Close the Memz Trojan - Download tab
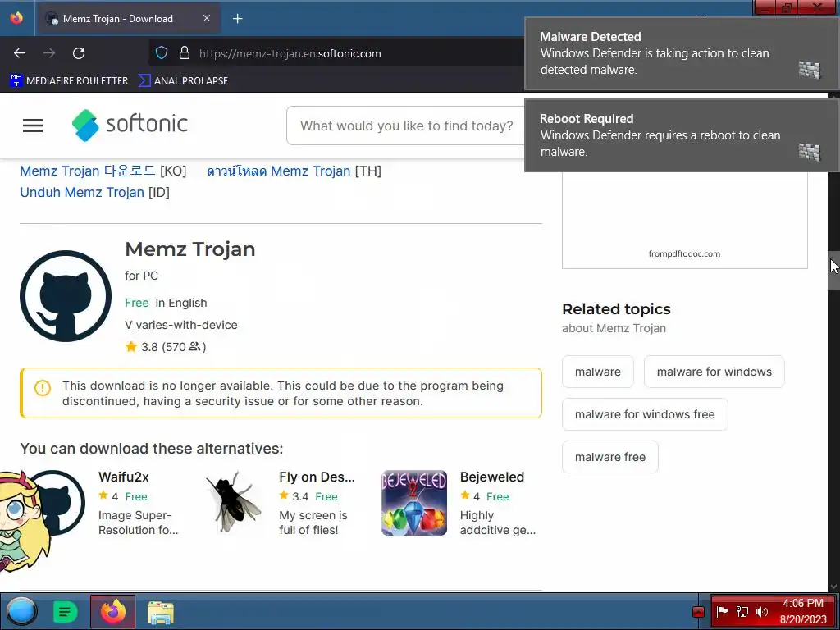 tap(207, 18)
